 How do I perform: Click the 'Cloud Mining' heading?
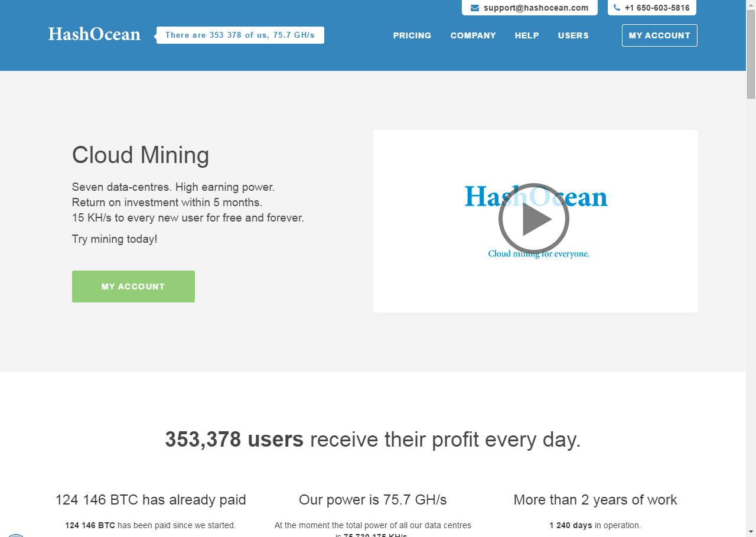(x=141, y=155)
